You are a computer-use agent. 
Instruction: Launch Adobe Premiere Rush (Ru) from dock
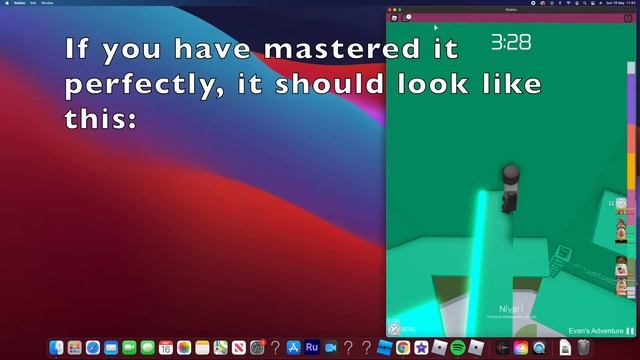point(311,347)
